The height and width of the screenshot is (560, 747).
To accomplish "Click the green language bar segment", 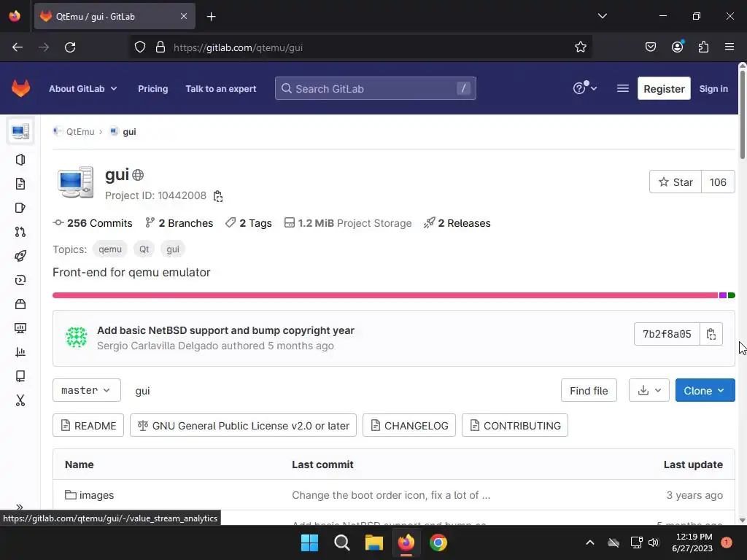I will 731,295.
